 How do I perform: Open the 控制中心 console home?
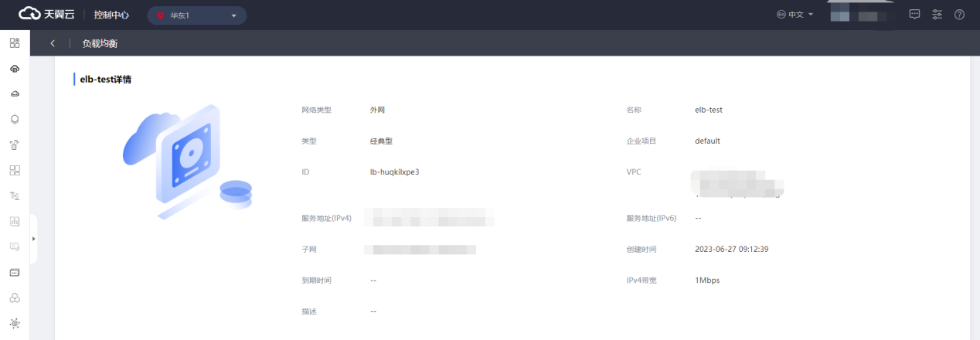[x=111, y=15]
